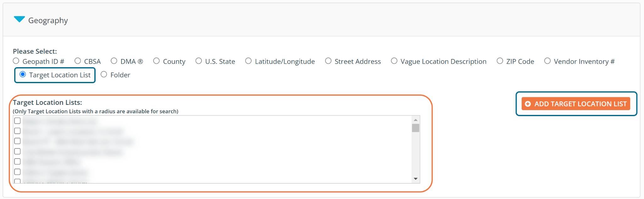
Task: Select the Target Location List radio
Action: (23, 74)
